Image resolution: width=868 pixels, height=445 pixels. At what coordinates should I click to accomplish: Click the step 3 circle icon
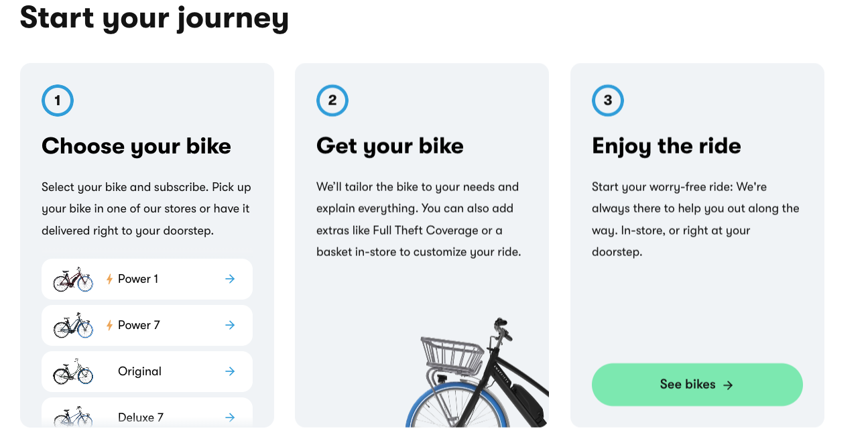[x=608, y=101]
